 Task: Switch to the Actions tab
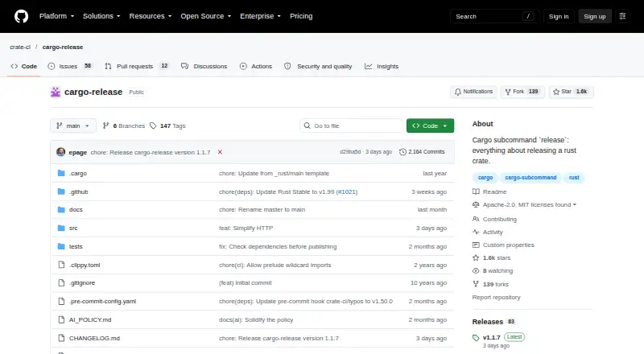(256, 66)
